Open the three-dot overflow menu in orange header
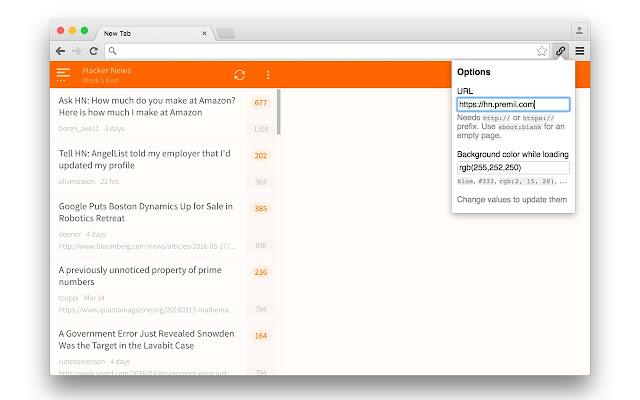 [x=268, y=75]
